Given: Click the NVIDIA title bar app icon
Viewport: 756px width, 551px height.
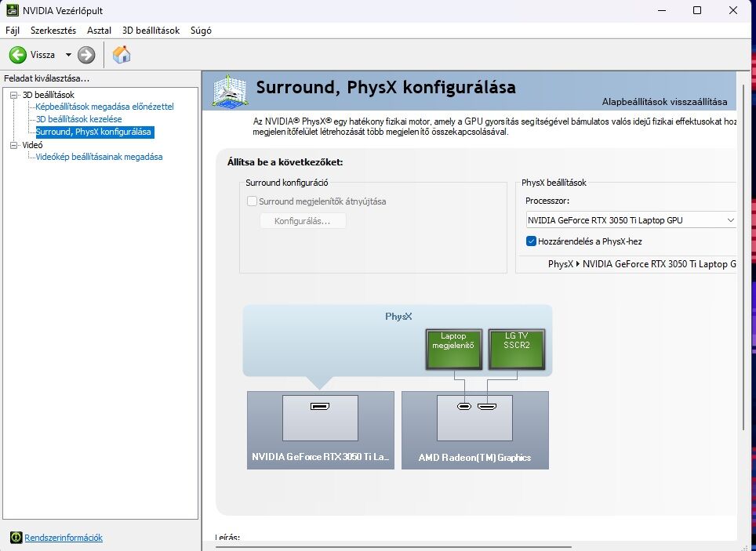Looking at the screenshot, I should pyautogui.click(x=13, y=10).
